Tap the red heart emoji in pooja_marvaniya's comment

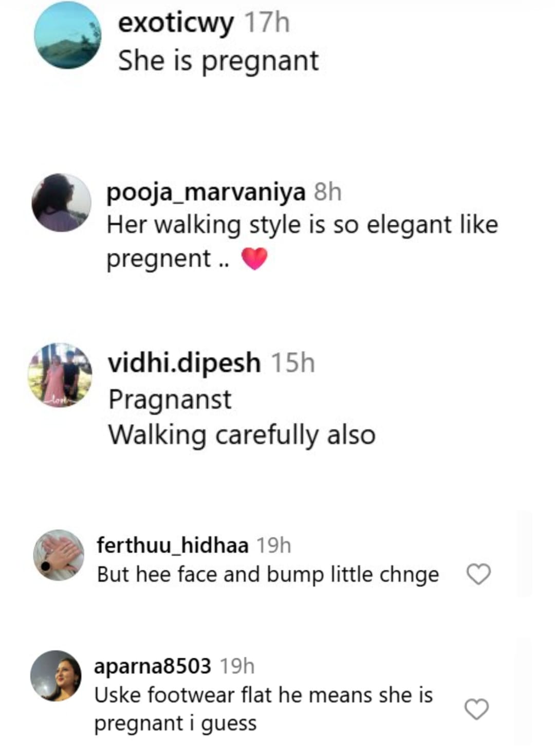254,258
